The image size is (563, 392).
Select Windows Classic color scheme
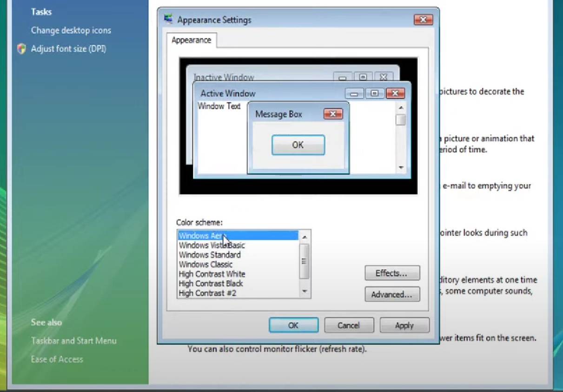point(238,264)
